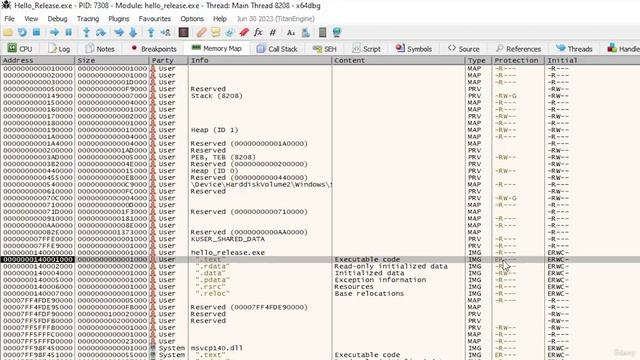The image size is (640, 360).
Task: Select the "Stack (8208)" memory row
Action: (320, 96)
